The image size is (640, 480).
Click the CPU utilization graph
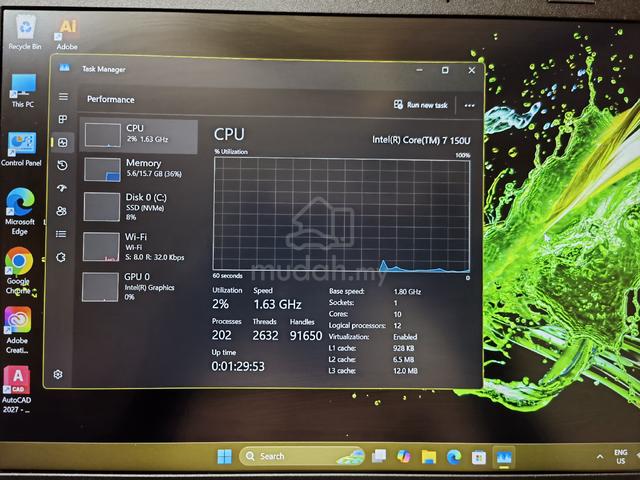point(342,215)
